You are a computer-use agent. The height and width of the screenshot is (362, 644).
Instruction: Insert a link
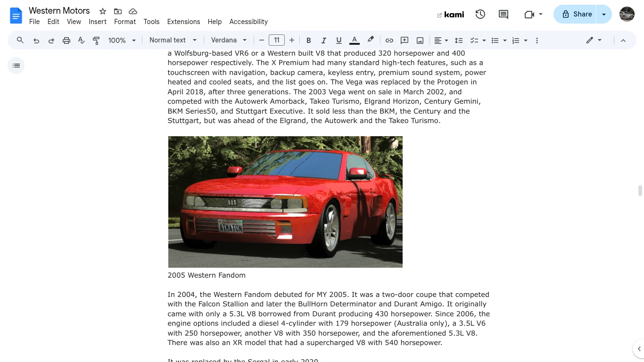pos(389,40)
